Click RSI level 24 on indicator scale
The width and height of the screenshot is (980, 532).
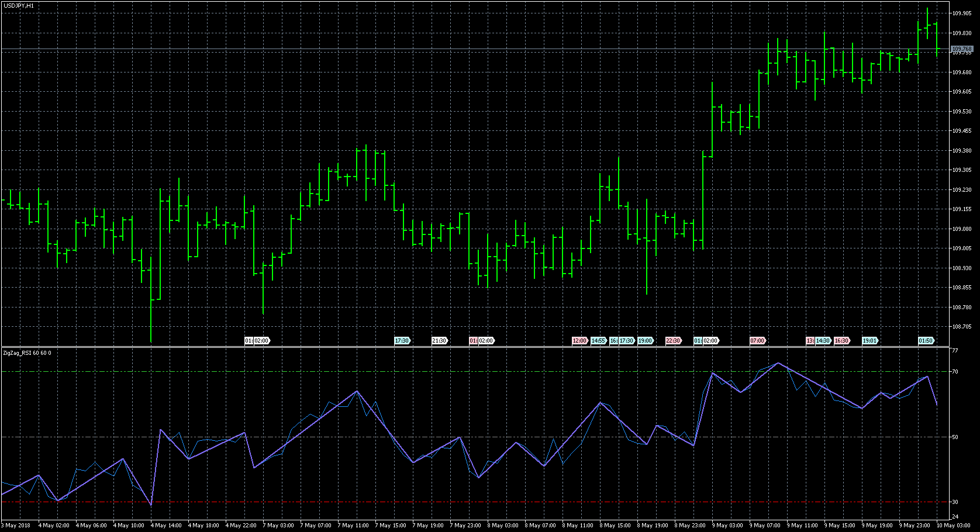click(955, 517)
